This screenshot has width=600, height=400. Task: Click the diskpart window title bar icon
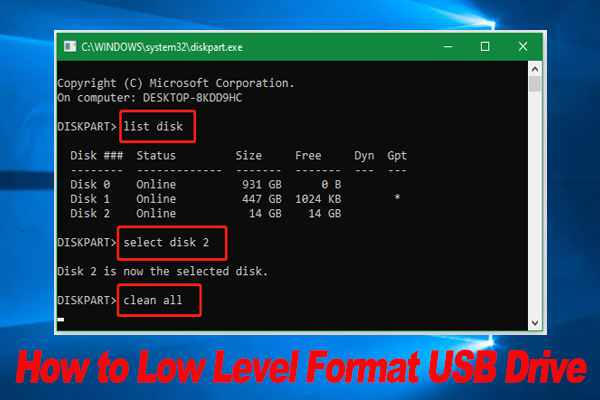pyautogui.click(x=70, y=47)
